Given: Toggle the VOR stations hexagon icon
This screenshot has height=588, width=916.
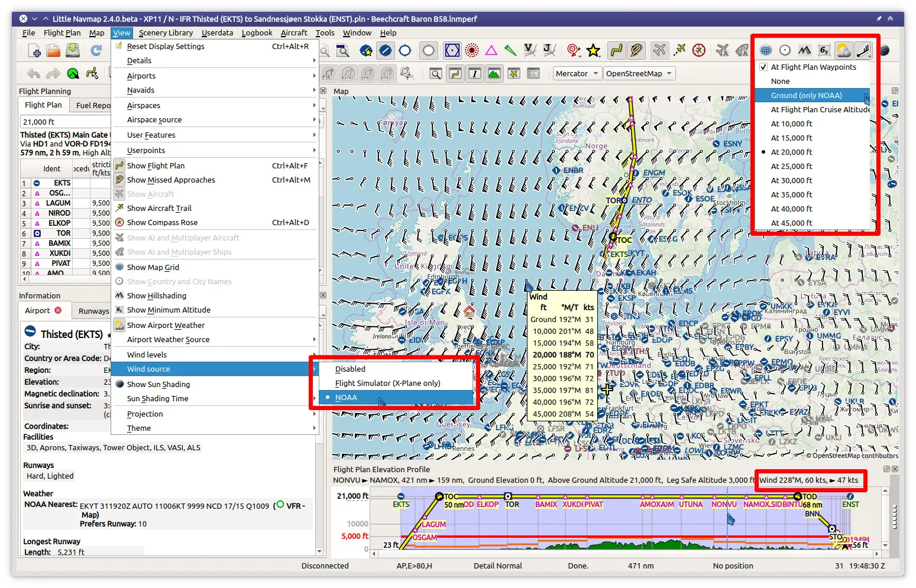Looking at the screenshot, I should (452, 51).
